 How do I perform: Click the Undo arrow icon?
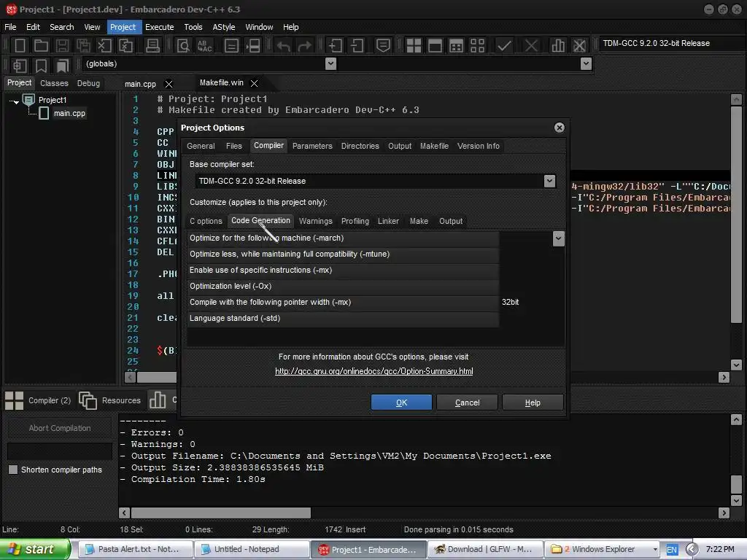284,46
